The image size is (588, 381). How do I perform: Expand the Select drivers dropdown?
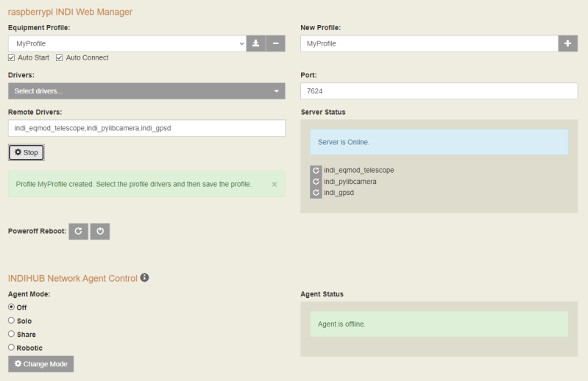[x=146, y=91]
